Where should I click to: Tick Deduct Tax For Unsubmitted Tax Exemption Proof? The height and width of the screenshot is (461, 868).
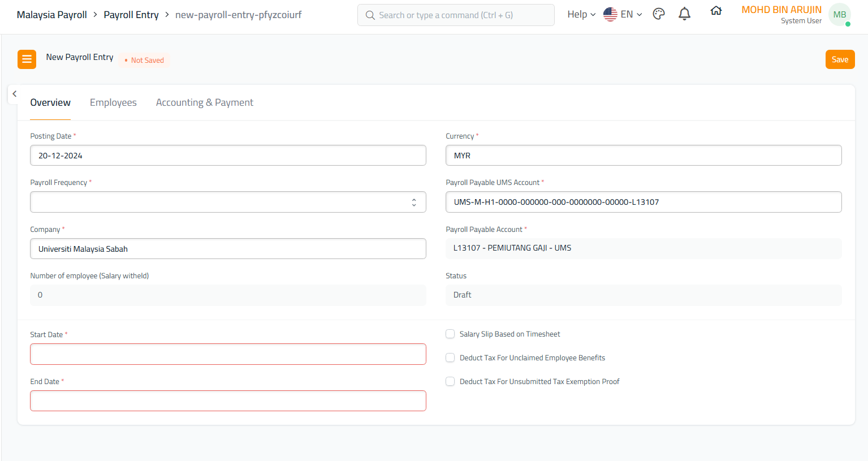pyautogui.click(x=450, y=382)
